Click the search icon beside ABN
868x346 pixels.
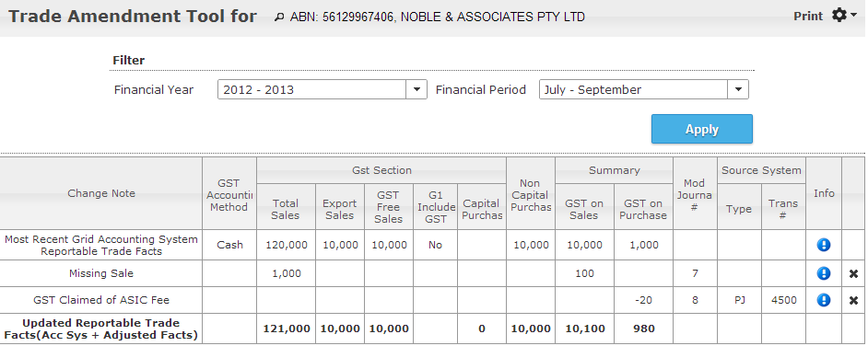279,17
